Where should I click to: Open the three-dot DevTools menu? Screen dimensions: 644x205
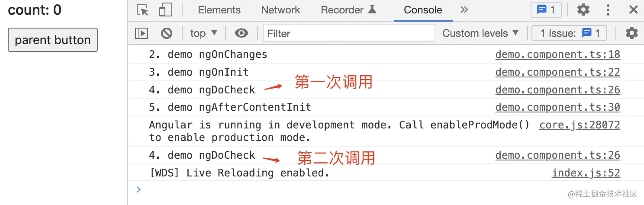point(608,10)
